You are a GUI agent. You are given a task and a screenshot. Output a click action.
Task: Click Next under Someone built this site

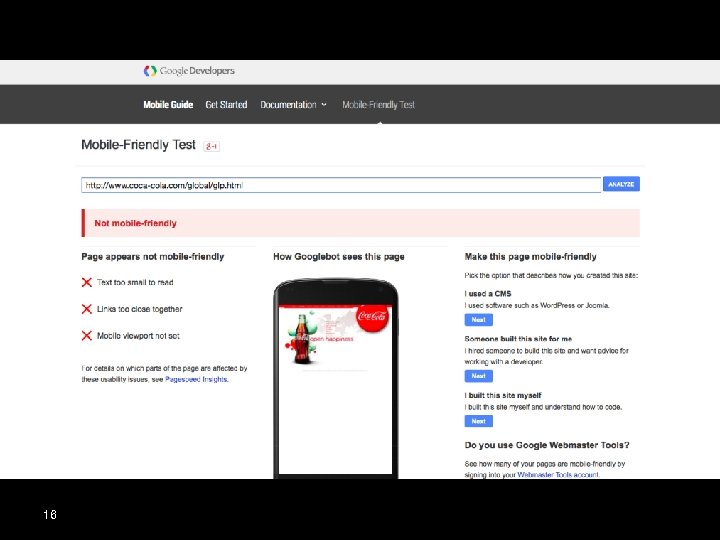(478, 376)
